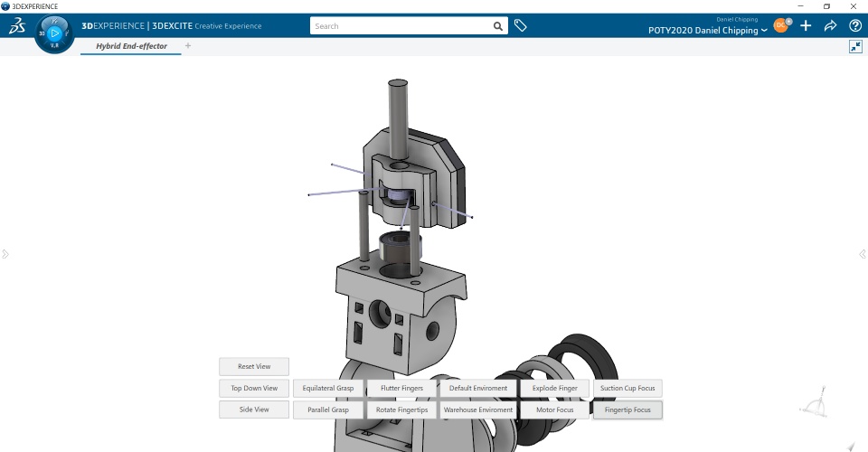Viewport: 868px width, 452px height.
Task: Open the 3DS compass play button
Action: tap(54, 33)
